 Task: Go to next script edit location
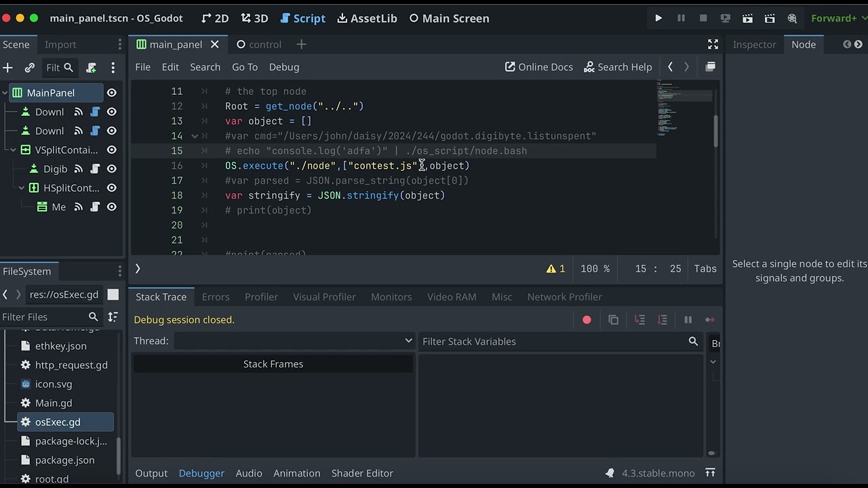pos(686,66)
